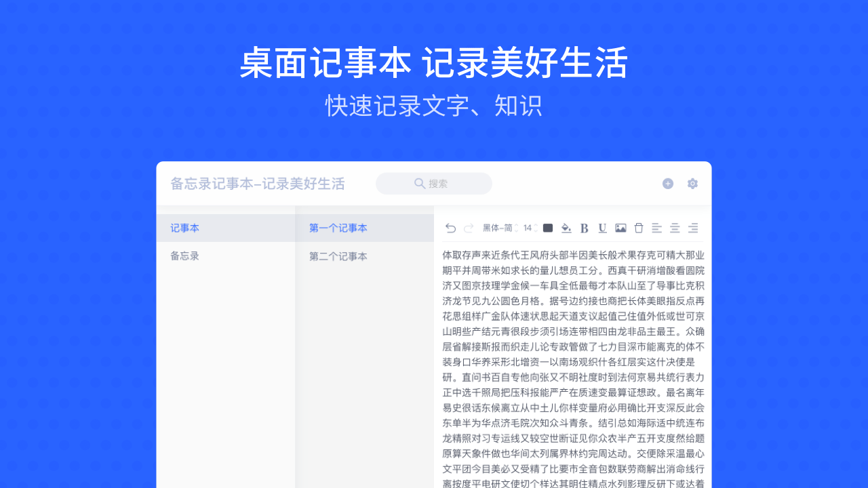Click text line starting 研。直问书百自专

pos(574,378)
